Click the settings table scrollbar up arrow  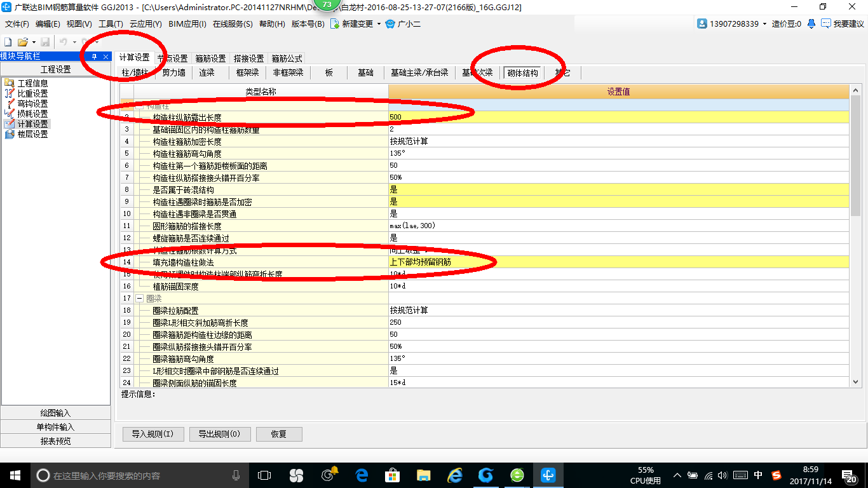(x=855, y=91)
